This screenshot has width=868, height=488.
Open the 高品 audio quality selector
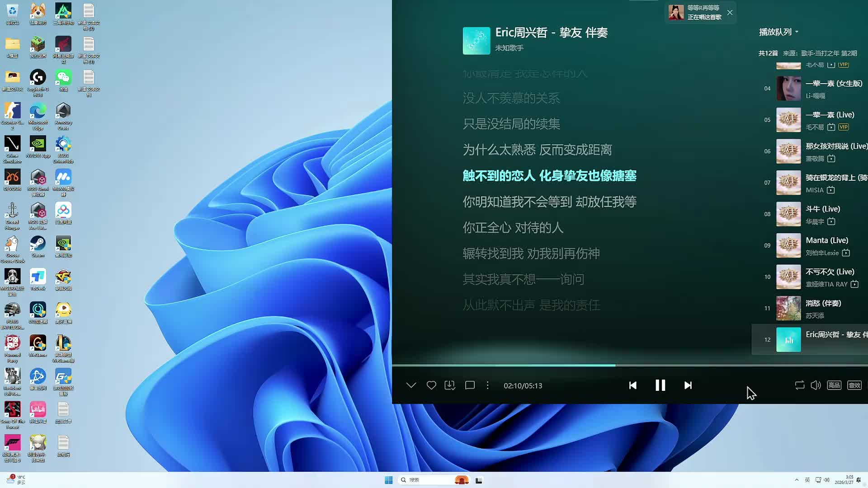pyautogui.click(x=834, y=385)
